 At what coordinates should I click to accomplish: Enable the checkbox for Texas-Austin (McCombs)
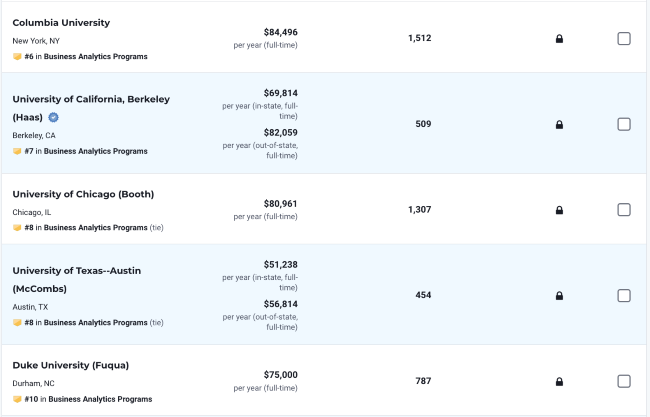tap(624, 296)
